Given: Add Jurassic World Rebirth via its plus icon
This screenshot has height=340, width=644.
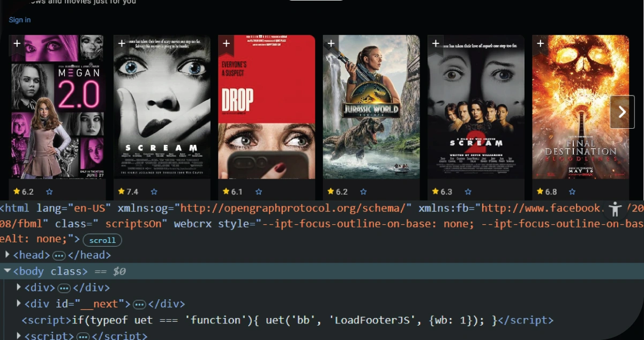Looking at the screenshot, I should click(x=331, y=43).
